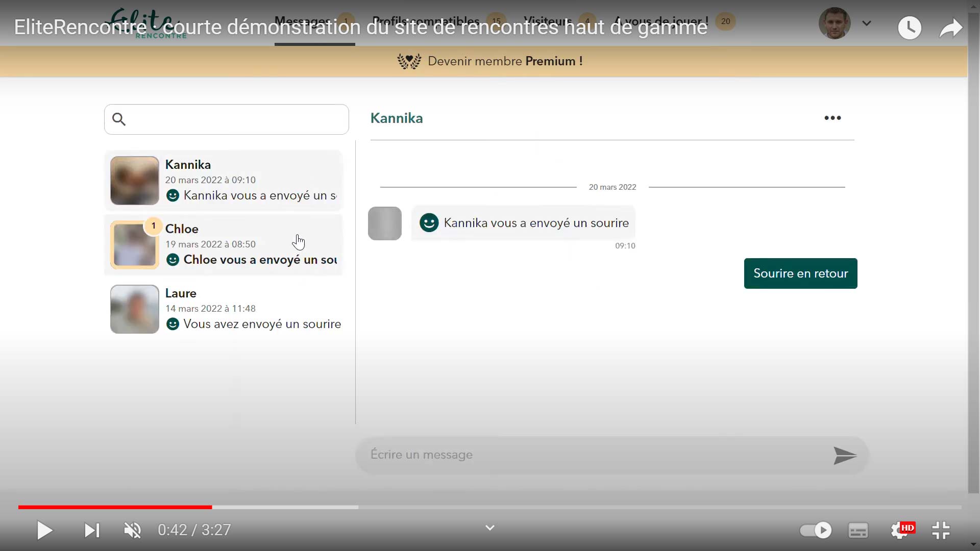This screenshot has width=980, height=551.
Task: Select the Chloe conversation name
Action: click(x=182, y=229)
